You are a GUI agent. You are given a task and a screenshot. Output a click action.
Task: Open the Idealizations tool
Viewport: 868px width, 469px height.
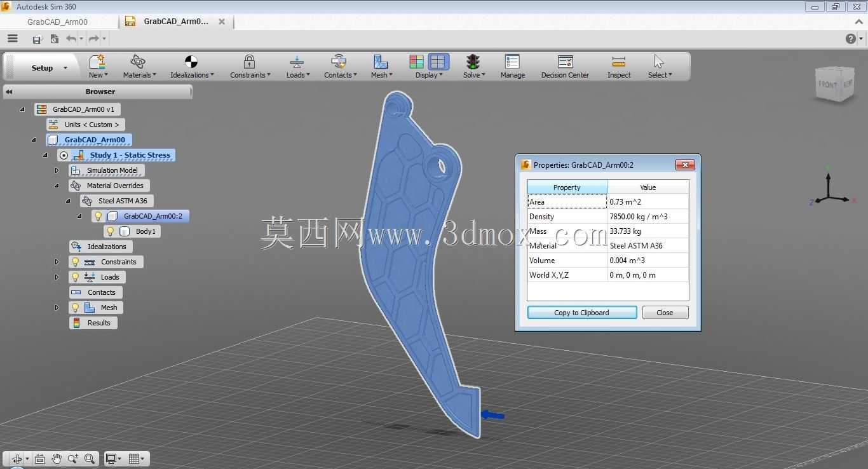(x=192, y=67)
